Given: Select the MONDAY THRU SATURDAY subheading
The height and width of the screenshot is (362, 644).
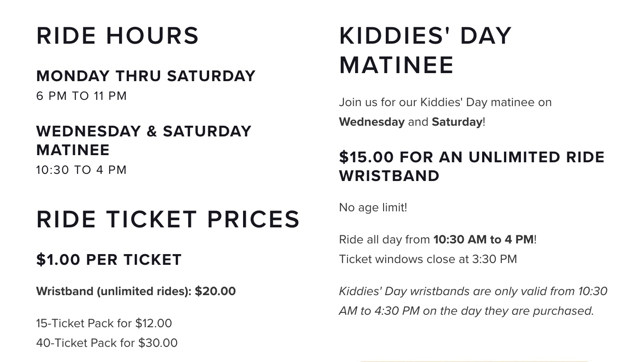Looking at the screenshot, I should click(x=146, y=76).
